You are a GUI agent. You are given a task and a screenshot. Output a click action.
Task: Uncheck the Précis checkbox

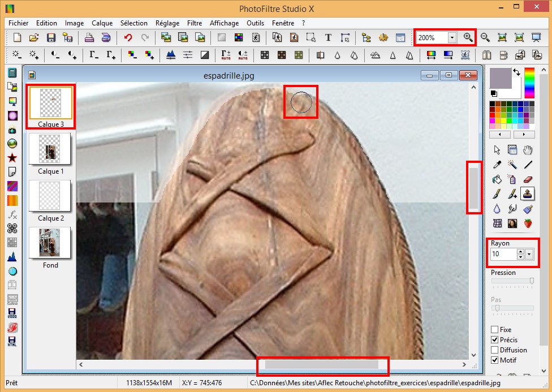(495, 339)
